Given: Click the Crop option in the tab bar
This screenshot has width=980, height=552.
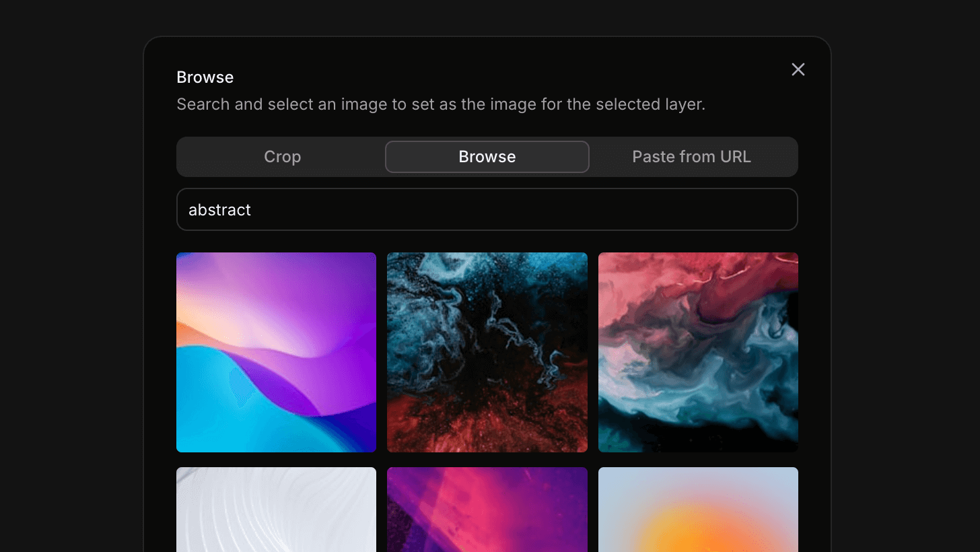Looking at the screenshot, I should (282, 156).
